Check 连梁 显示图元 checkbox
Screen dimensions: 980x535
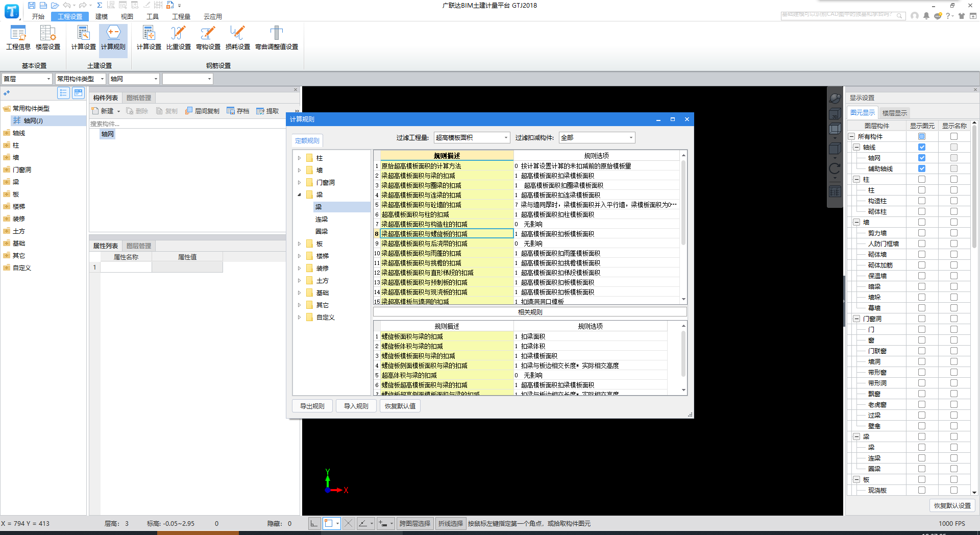point(922,458)
